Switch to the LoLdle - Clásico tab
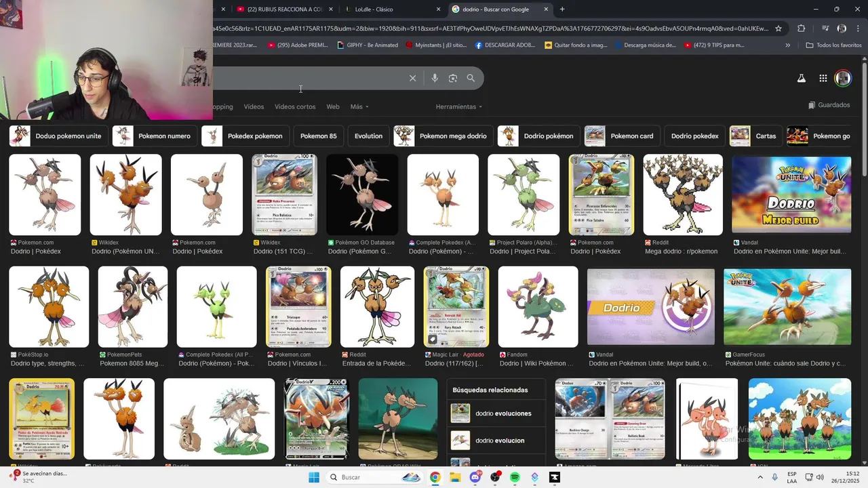Screen dimensions: 868x488 [393, 9]
